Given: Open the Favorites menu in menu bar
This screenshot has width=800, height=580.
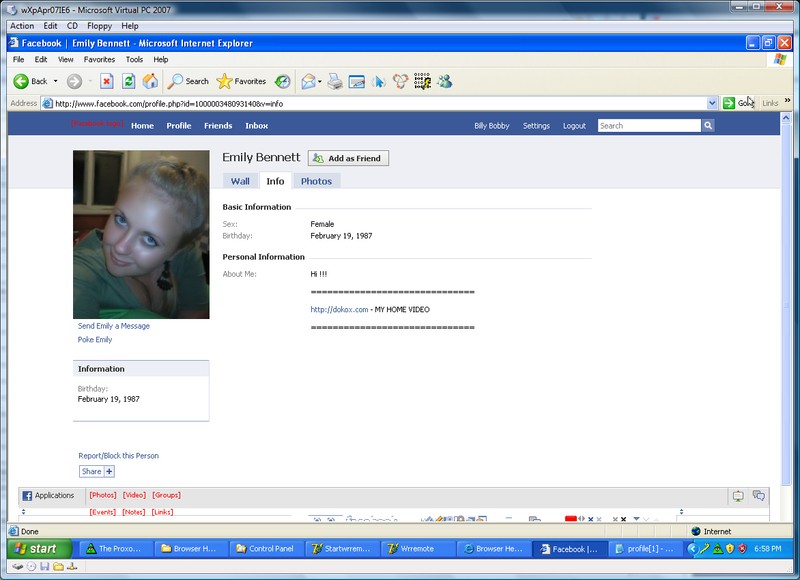Looking at the screenshot, I should click(99, 59).
